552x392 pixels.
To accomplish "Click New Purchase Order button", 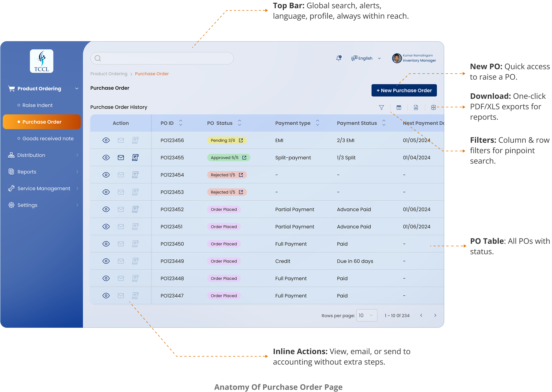I will pos(404,90).
